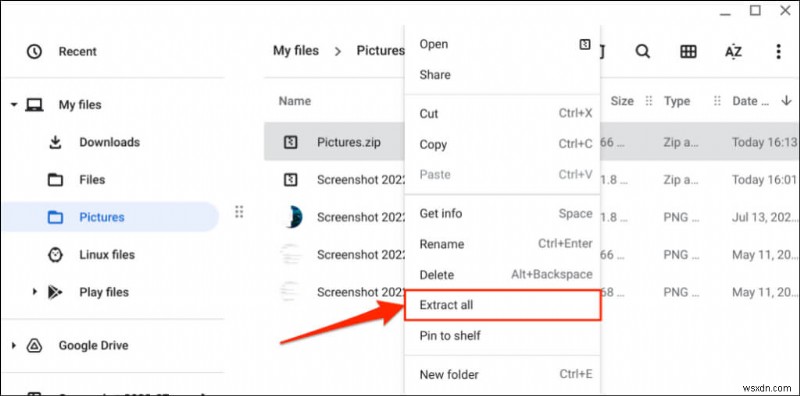Click the Linux penguin icon
This screenshot has height=396, width=800.
tap(55, 255)
